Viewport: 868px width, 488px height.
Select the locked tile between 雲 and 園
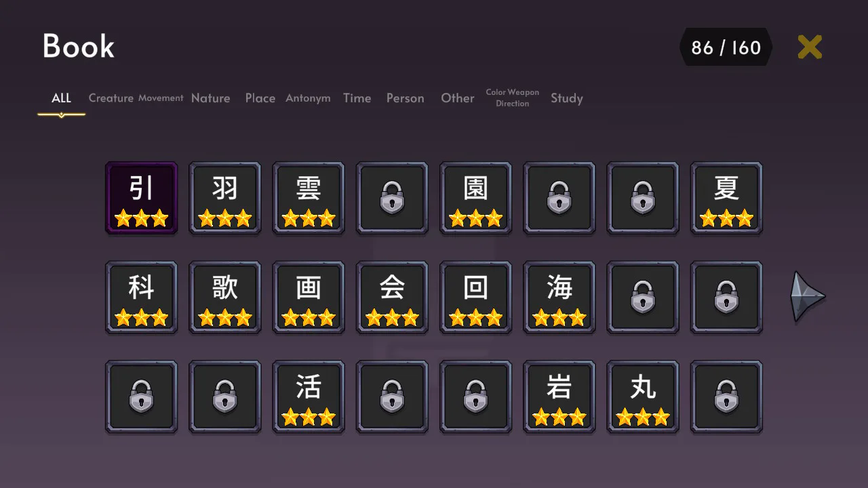392,198
